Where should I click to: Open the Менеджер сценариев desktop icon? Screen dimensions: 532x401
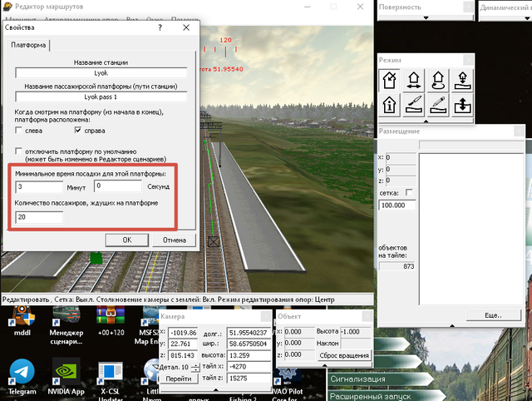(66, 325)
